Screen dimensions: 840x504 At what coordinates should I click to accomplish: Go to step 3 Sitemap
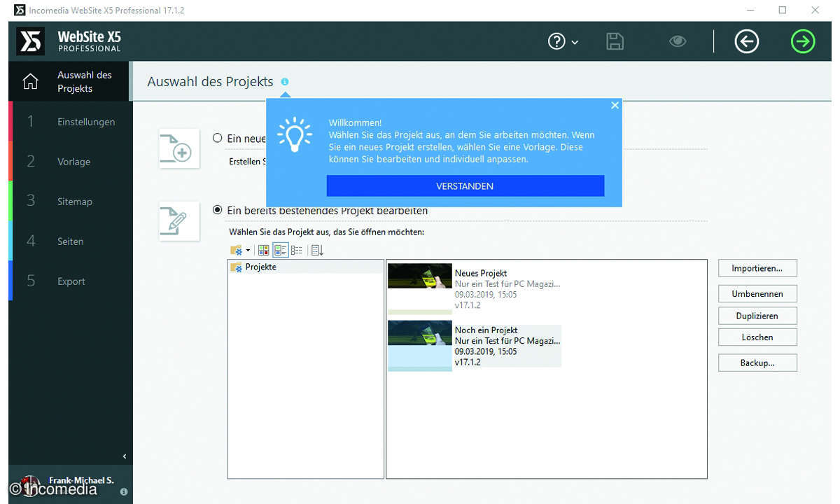(x=70, y=202)
